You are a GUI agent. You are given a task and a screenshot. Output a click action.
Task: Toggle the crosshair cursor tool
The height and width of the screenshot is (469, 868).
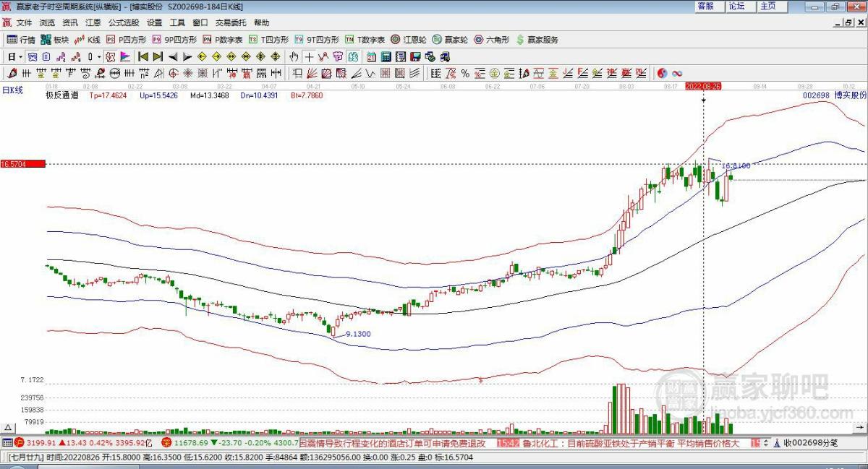(308, 56)
